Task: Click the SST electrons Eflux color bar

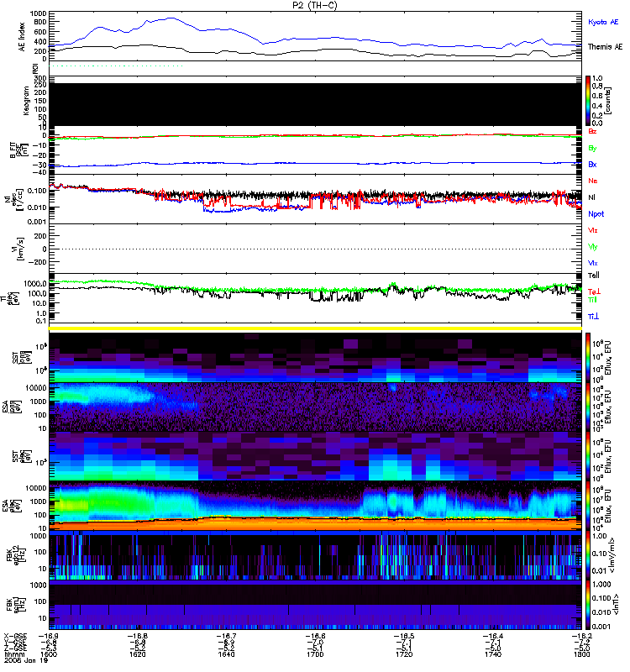Action: [587, 456]
